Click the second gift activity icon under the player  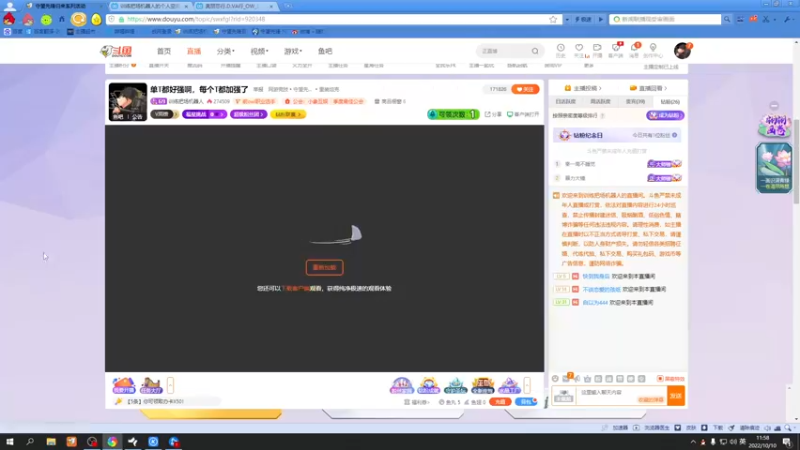pos(151,385)
